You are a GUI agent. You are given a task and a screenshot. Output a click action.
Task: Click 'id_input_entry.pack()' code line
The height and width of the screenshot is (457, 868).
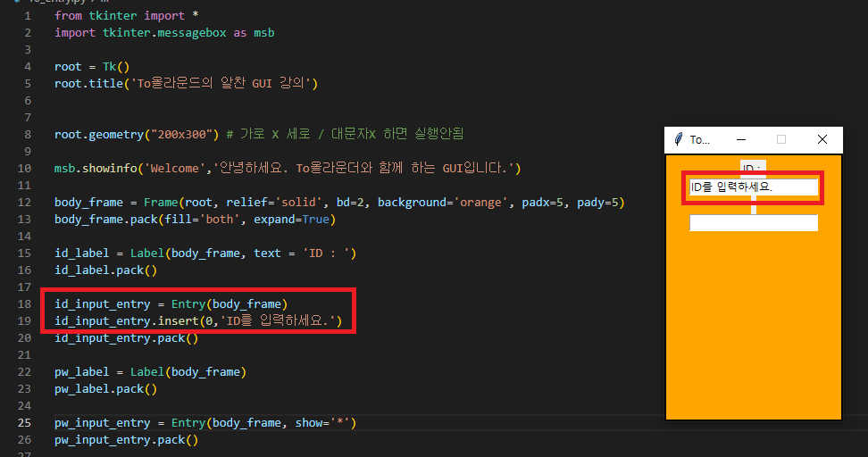[126, 338]
